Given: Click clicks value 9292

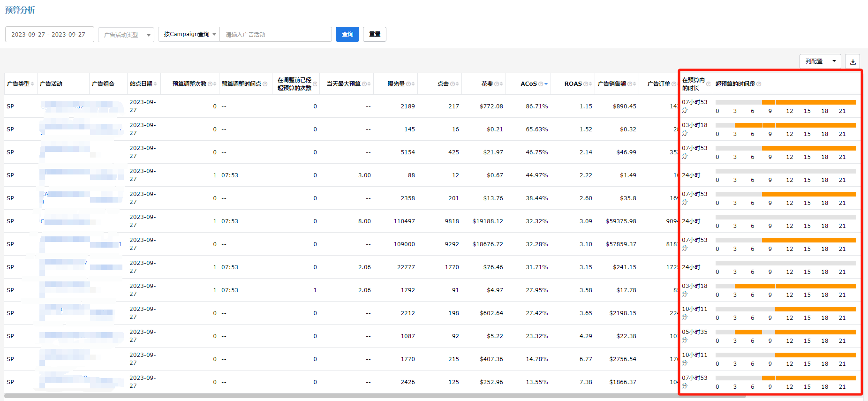Looking at the screenshot, I should pyautogui.click(x=452, y=244).
